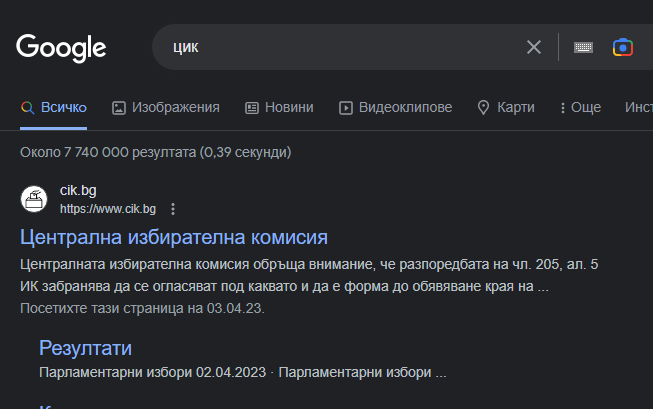Switch to the Изображения tab
This screenshot has width=653, height=409.
coord(166,107)
